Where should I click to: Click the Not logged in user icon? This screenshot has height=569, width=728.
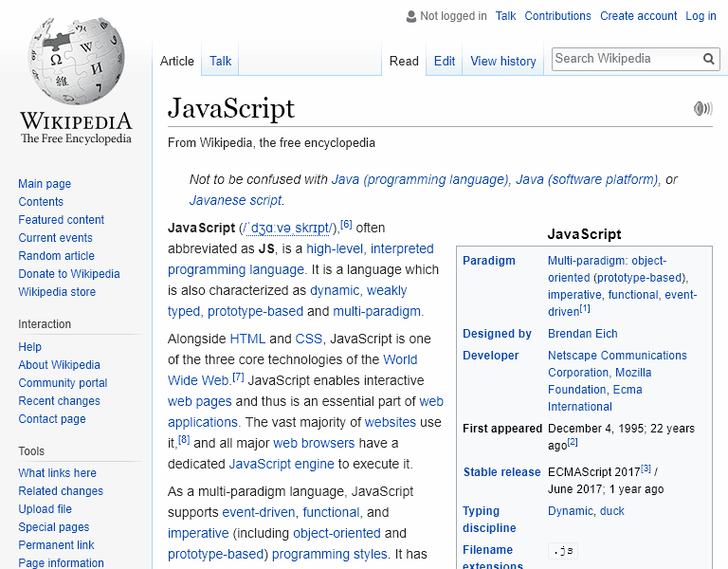[x=410, y=16]
